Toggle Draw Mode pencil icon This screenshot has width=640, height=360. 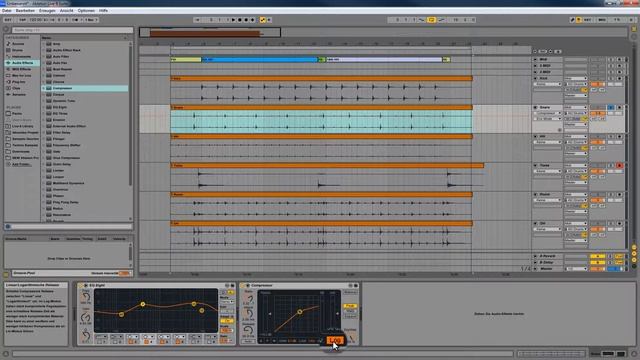[572, 20]
